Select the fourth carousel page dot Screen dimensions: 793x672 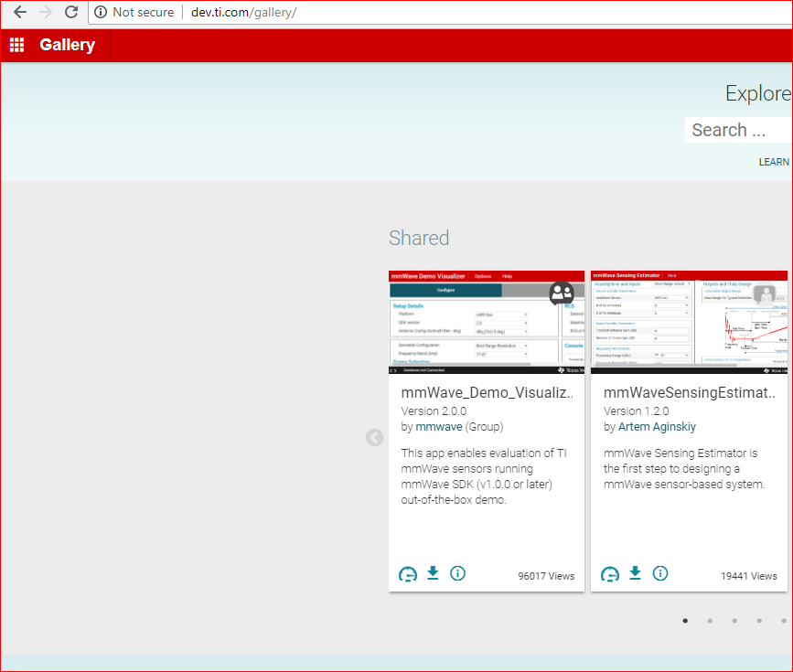(759, 621)
